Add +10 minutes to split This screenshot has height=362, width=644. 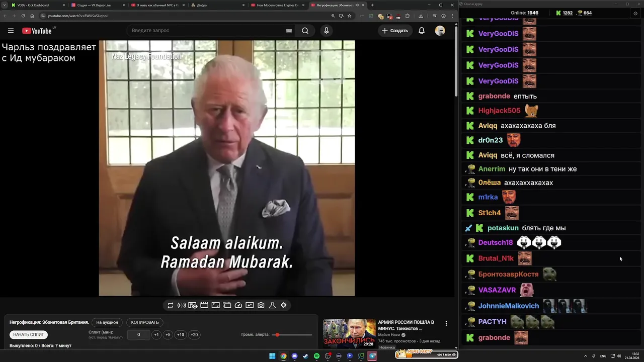(x=181, y=335)
